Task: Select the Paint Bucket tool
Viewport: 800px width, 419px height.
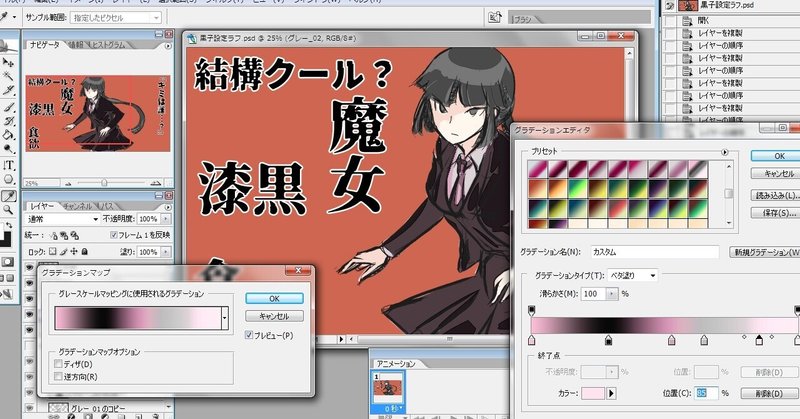Action: pos(8,135)
